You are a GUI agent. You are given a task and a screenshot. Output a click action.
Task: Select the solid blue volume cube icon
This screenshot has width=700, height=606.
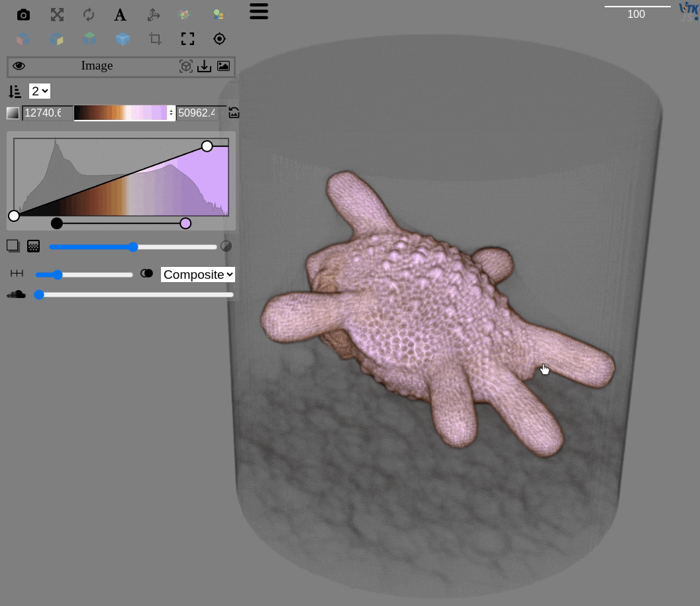pyautogui.click(x=123, y=39)
